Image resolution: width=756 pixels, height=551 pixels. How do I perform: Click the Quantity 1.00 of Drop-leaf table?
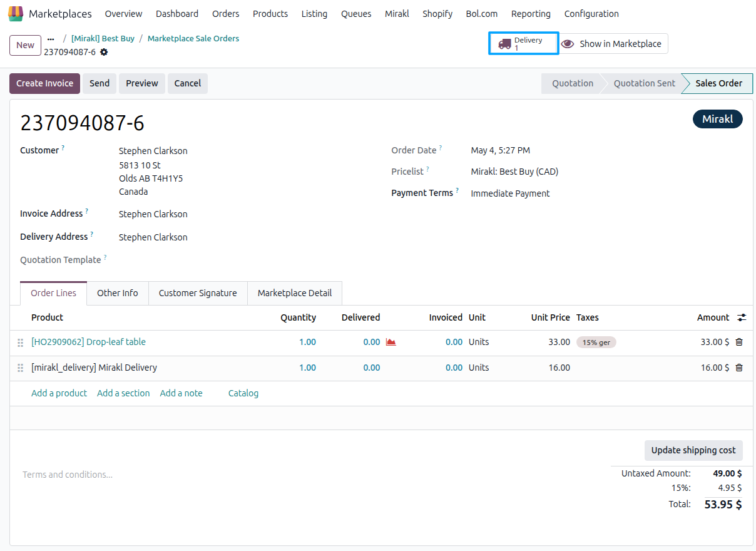coord(307,342)
